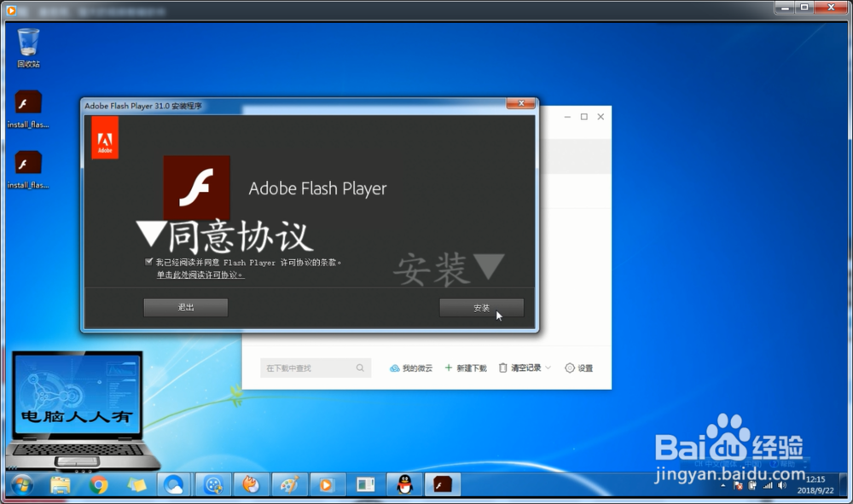Image resolution: width=853 pixels, height=504 pixels.
Task: Open the film reel taskbar app
Action: click(x=213, y=484)
